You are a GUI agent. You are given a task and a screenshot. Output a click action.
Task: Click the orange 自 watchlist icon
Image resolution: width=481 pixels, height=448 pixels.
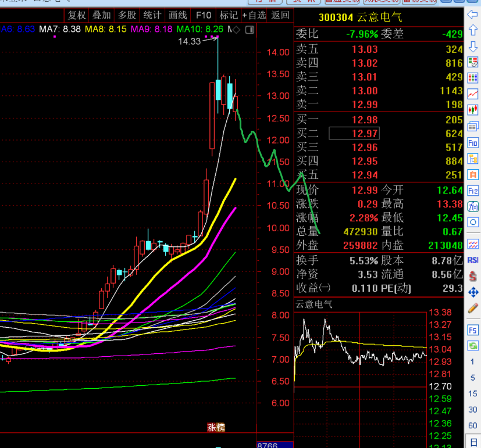[473, 175]
